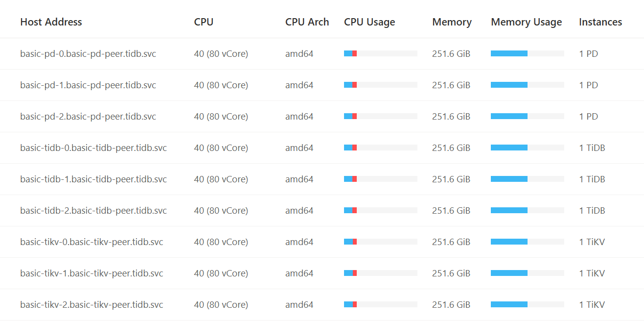
Task: Select host basic-pd-1.basic-pd-peer.tidb.svc
Action: tap(88, 85)
